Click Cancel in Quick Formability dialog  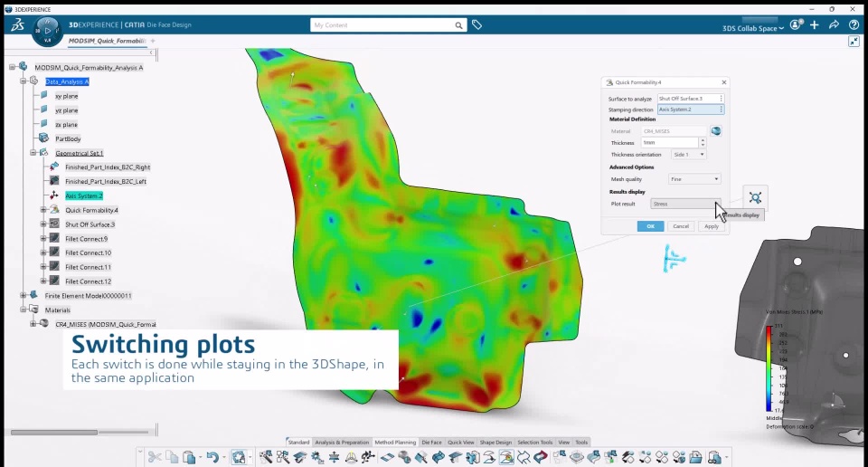pyautogui.click(x=681, y=226)
